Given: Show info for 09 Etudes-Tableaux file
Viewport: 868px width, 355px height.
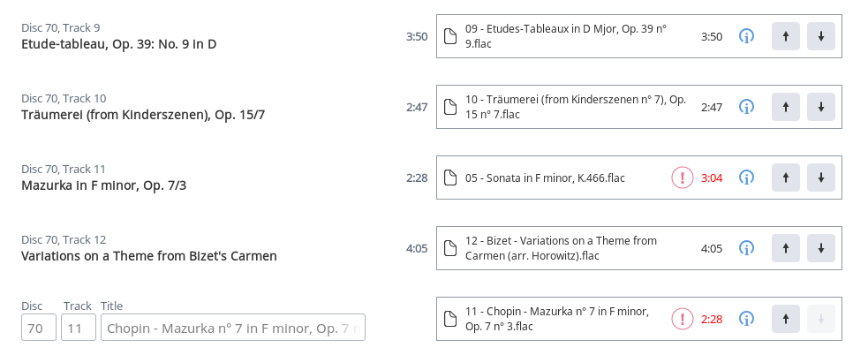Looking at the screenshot, I should [x=747, y=36].
